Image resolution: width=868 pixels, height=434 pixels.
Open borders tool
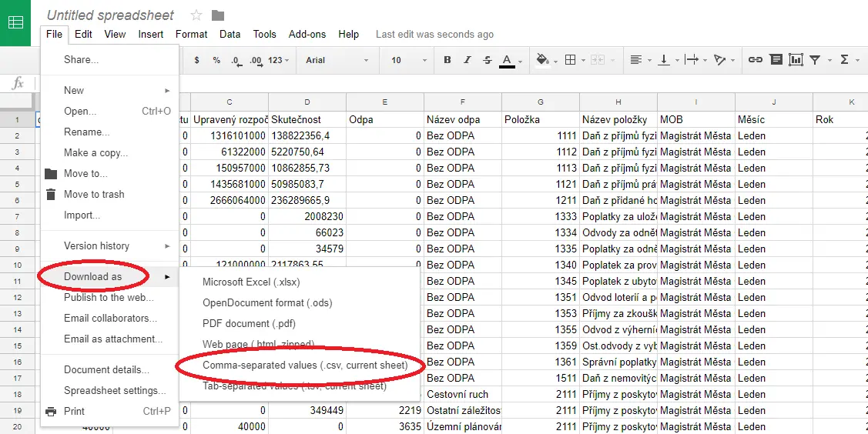(570, 60)
